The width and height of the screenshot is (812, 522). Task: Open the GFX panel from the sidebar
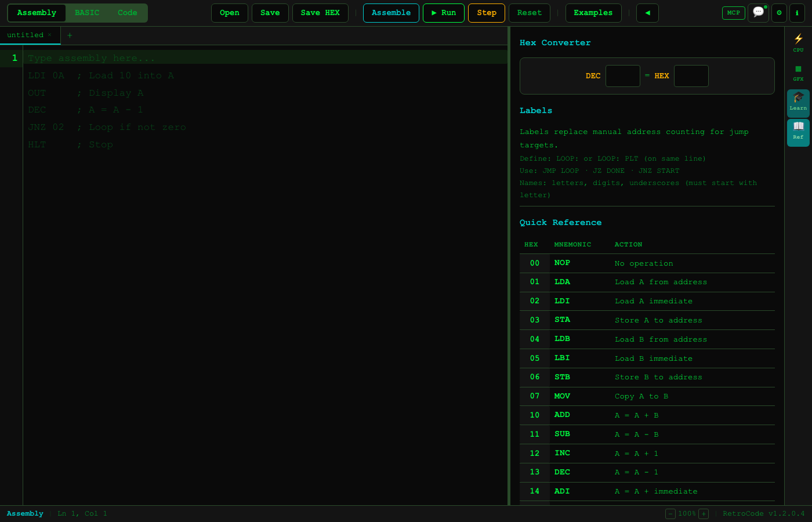[798, 71]
